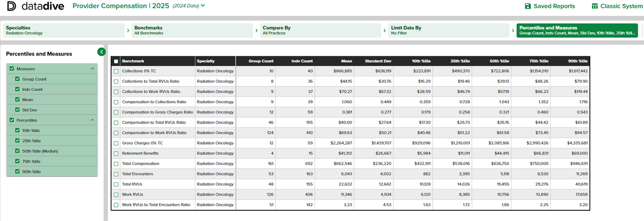Click the Saved Reports floppy disk icon
Image resolution: width=644 pixels, height=221 pixels.
coord(528,6)
